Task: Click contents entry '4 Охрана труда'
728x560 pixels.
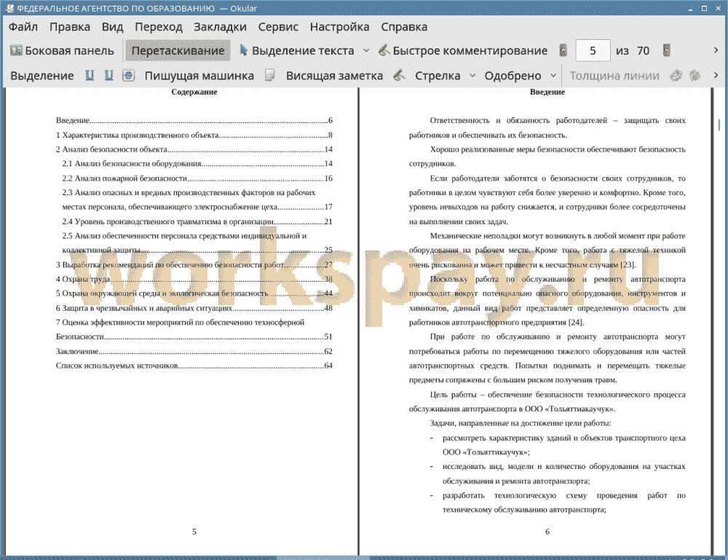Action: pyautogui.click(x=194, y=279)
